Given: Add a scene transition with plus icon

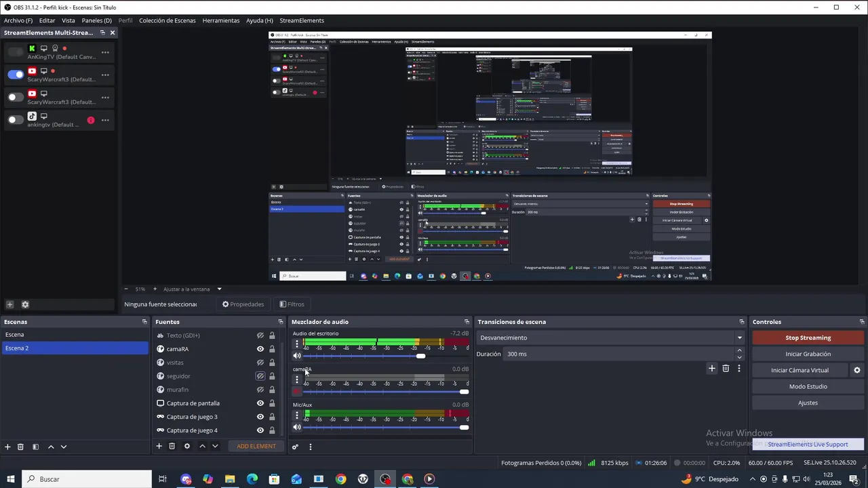Looking at the screenshot, I should [x=711, y=368].
